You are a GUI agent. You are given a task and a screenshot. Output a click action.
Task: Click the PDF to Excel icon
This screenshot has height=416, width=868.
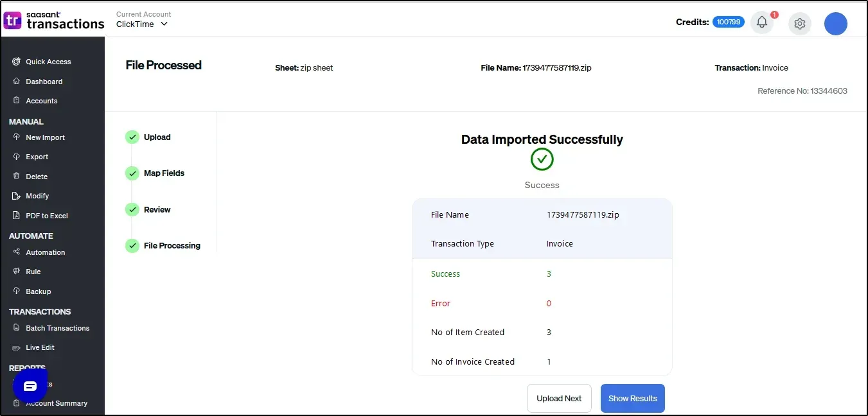[x=16, y=216]
